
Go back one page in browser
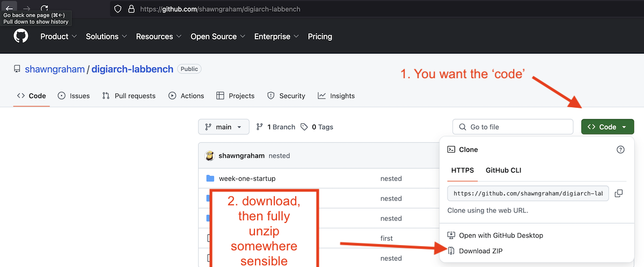9,9
